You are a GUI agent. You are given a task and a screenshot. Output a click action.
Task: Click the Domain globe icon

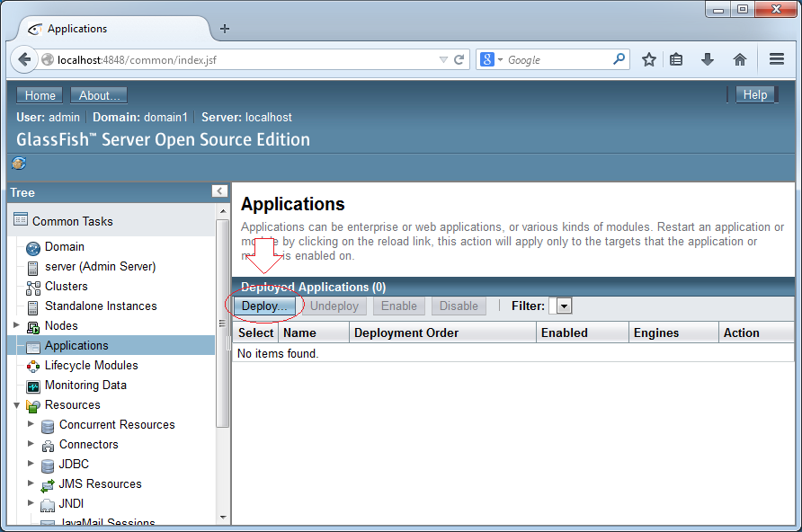click(33, 248)
